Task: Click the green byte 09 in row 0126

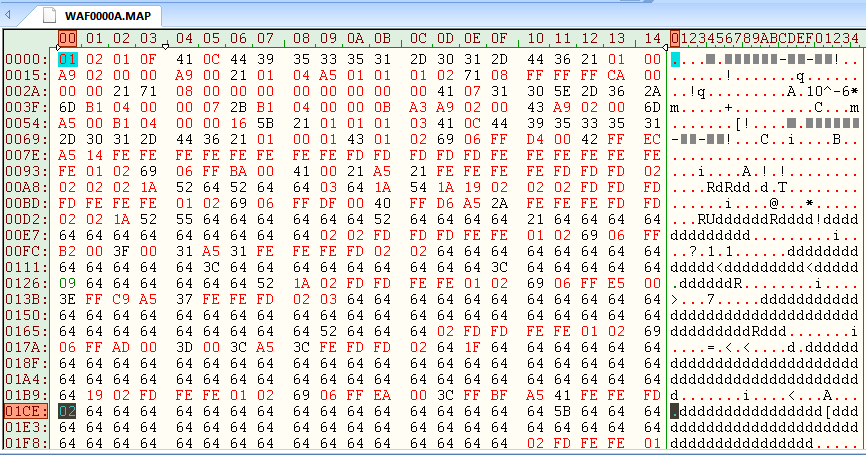Action: tap(67, 282)
